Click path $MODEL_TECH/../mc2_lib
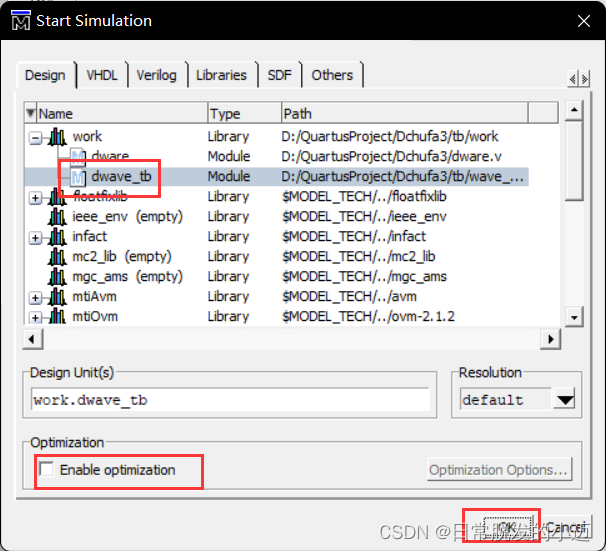606x551 pixels. click(x=359, y=257)
